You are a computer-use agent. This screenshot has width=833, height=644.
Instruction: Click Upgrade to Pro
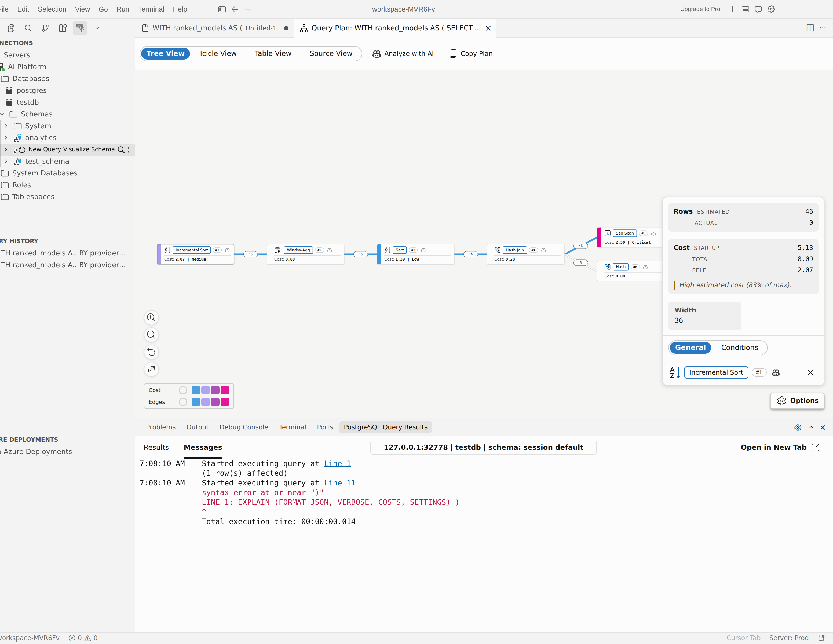click(x=700, y=9)
